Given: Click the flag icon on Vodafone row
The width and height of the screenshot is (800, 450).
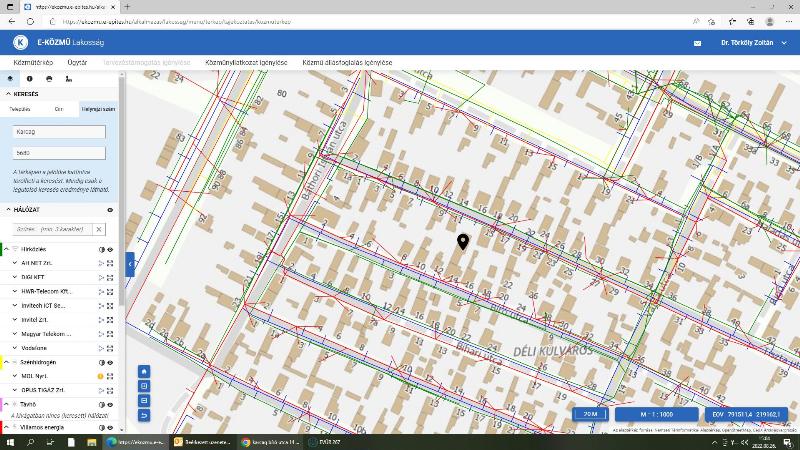Looking at the screenshot, I should coord(101,348).
